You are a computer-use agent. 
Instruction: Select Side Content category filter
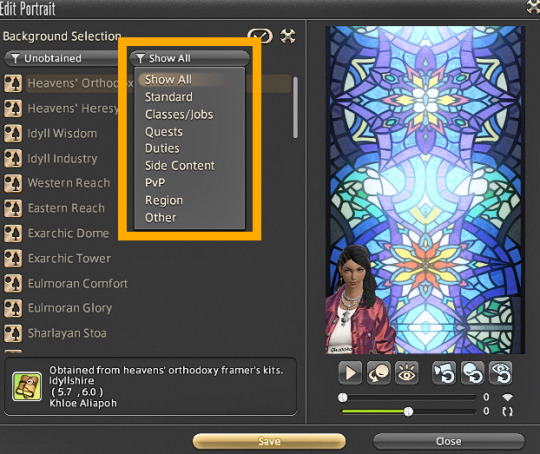pyautogui.click(x=179, y=165)
